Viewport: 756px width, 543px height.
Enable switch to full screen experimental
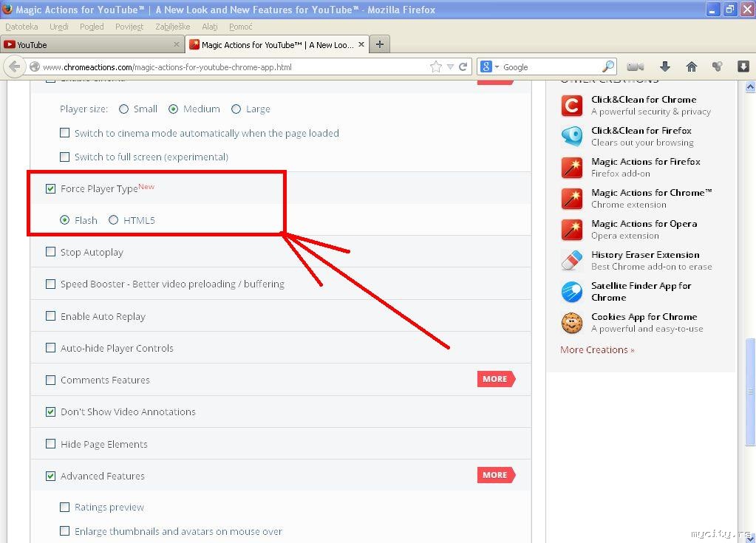[x=64, y=157]
